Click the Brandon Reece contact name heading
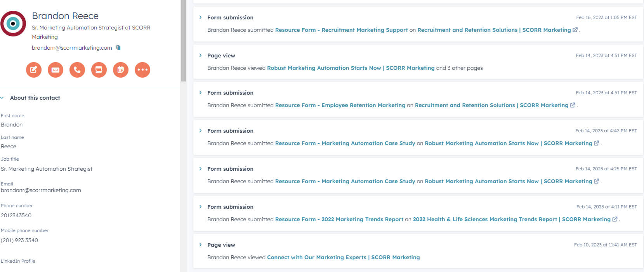This screenshot has width=644, height=272. [x=65, y=16]
